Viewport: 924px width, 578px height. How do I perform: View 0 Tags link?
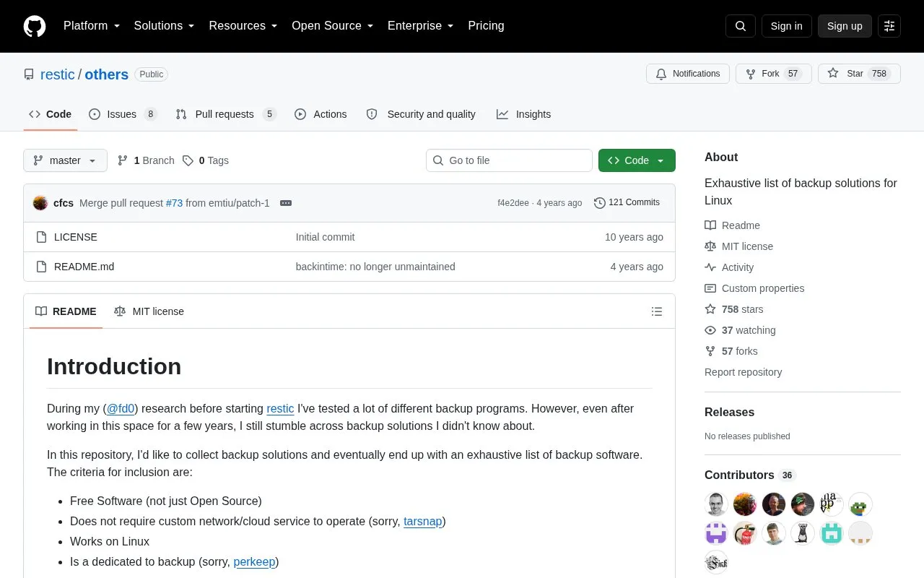coord(206,160)
